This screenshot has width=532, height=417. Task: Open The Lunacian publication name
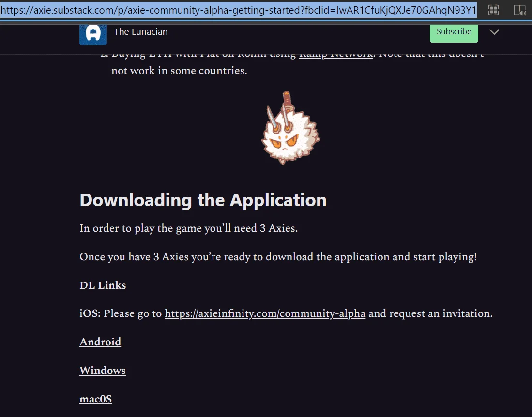pyautogui.click(x=141, y=32)
